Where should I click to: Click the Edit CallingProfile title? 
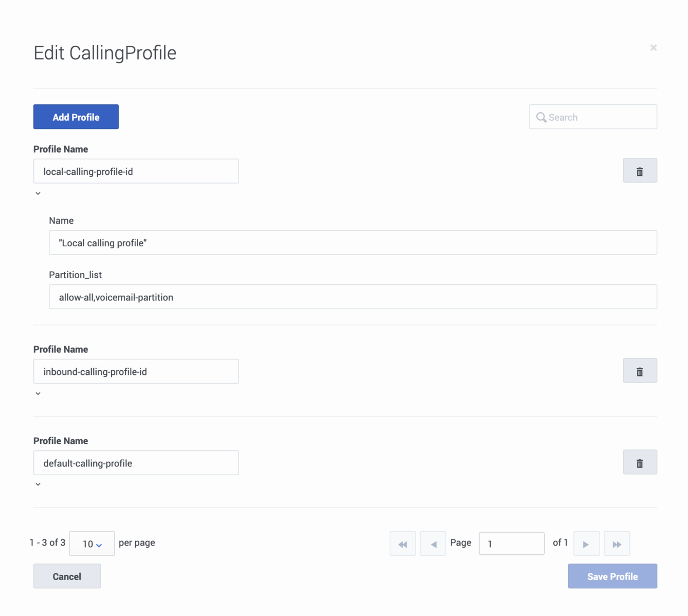click(x=105, y=53)
